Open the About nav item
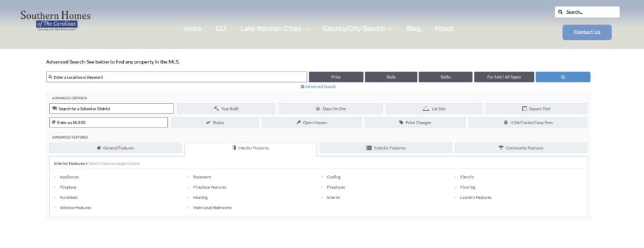The height and width of the screenshot is (248, 644). click(x=443, y=29)
